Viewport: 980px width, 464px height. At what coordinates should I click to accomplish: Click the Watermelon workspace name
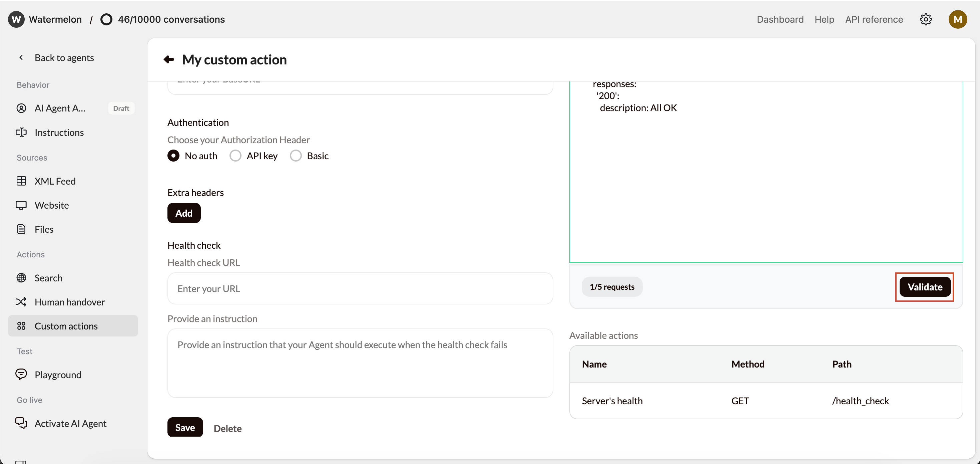point(55,19)
